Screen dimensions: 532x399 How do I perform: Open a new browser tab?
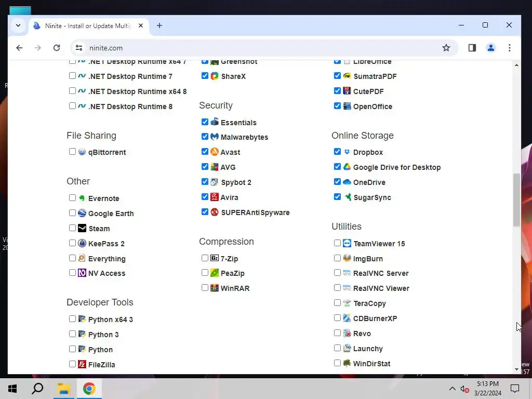tap(159, 25)
